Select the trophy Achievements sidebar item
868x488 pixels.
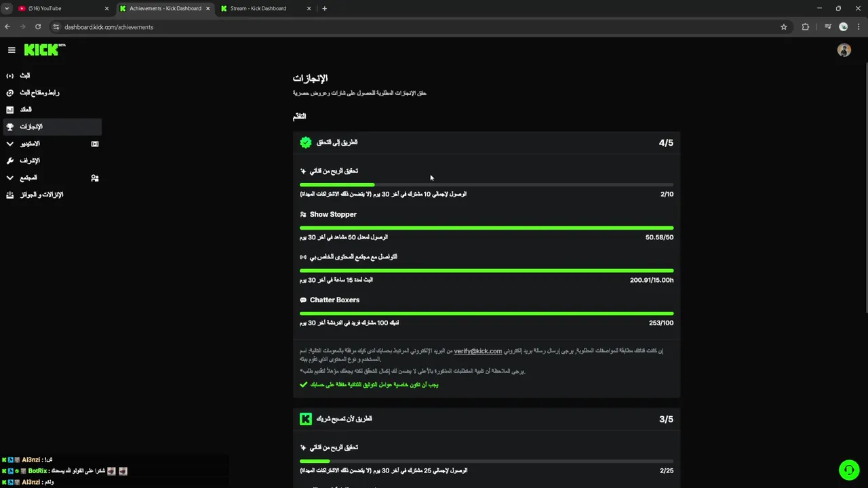pos(31,127)
